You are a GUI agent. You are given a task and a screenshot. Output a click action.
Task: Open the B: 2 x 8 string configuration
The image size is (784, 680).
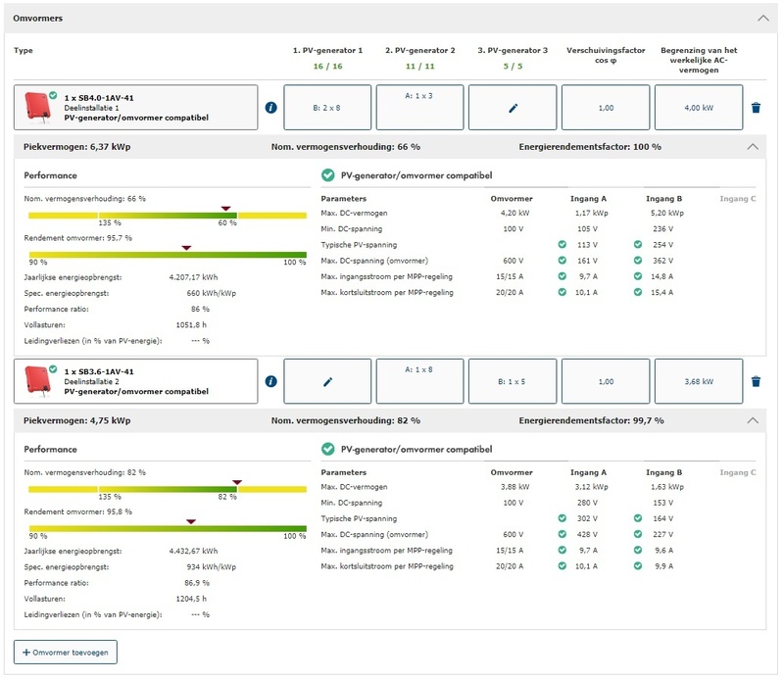click(327, 108)
